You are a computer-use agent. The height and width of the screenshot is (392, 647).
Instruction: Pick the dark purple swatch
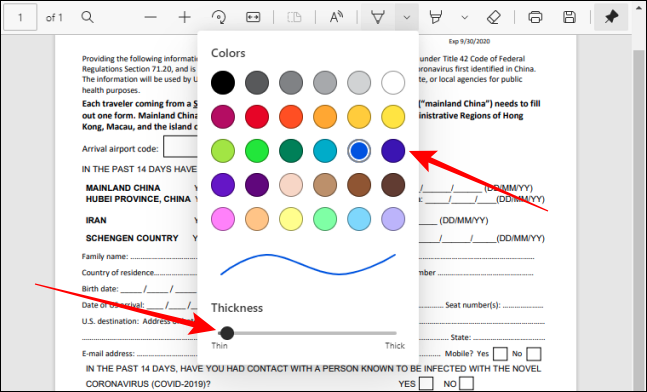[257, 185]
